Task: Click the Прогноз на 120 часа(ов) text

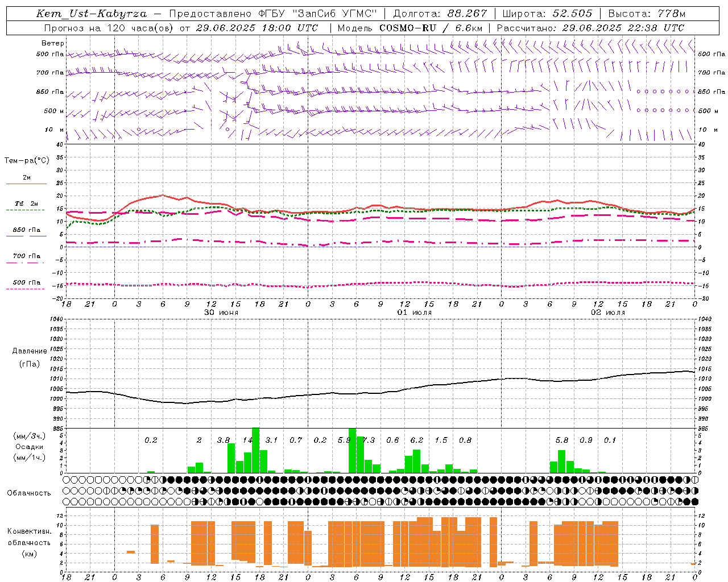Action: point(110,28)
